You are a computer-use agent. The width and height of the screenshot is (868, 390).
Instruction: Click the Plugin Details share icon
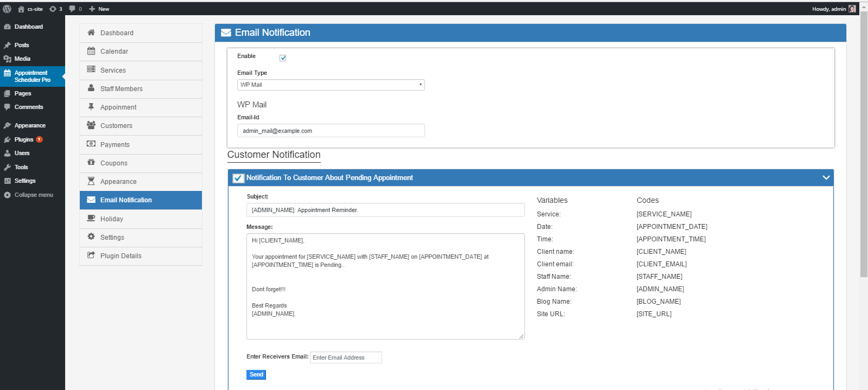(x=91, y=255)
